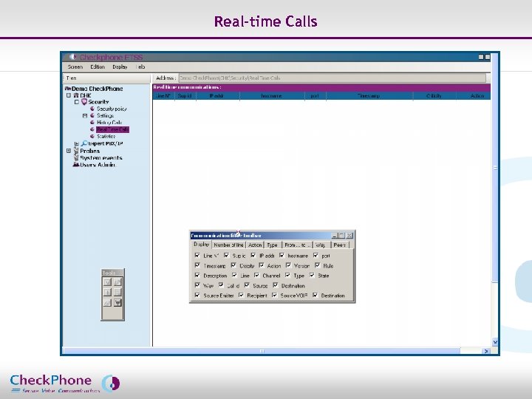The height and width of the screenshot is (399, 532).
Task: Collapse the Security tree node
Action: [x=77, y=102]
